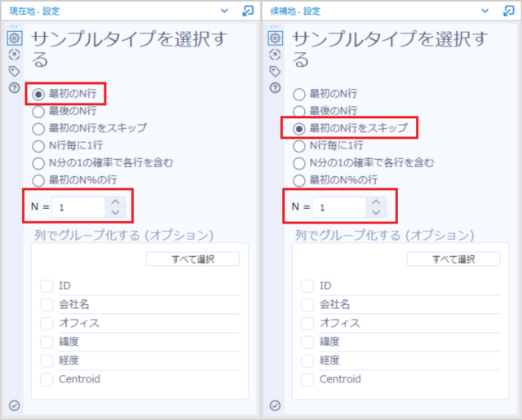Image resolution: width=522 pixels, height=420 pixels.
Task: Open configuration gear icon in 候補地 panel
Action: tap(275, 38)
